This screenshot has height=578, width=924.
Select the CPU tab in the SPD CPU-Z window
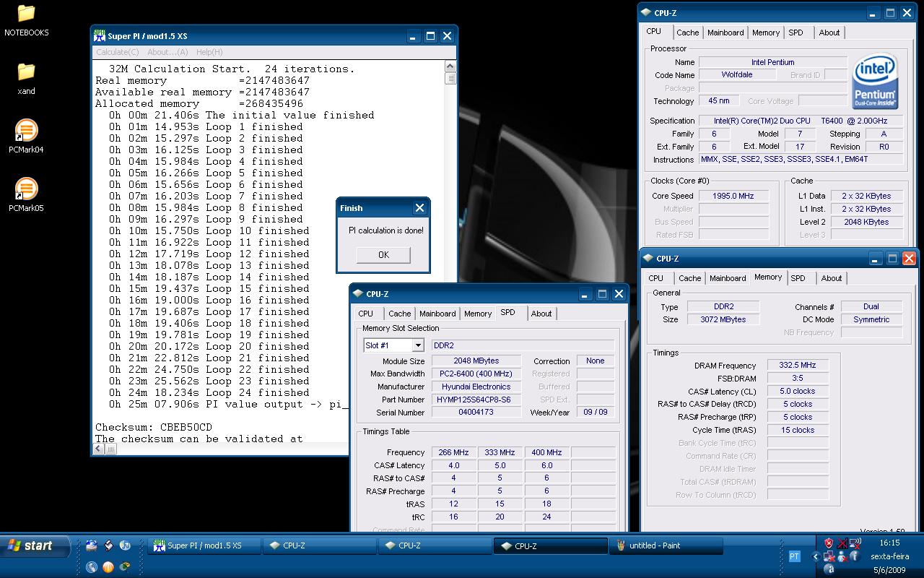click(x=366, y=314)
